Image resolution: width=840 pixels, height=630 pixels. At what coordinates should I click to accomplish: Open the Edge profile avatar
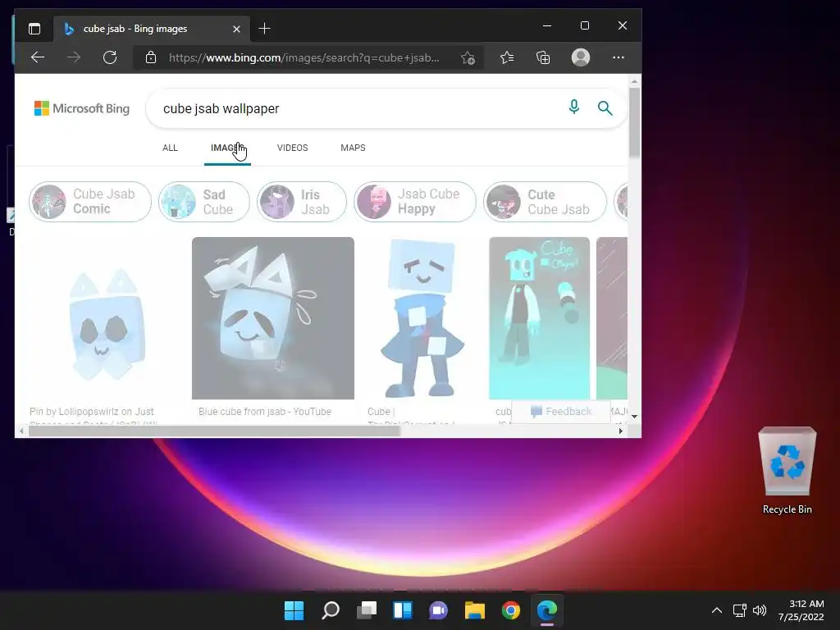[x=581, y=57]
